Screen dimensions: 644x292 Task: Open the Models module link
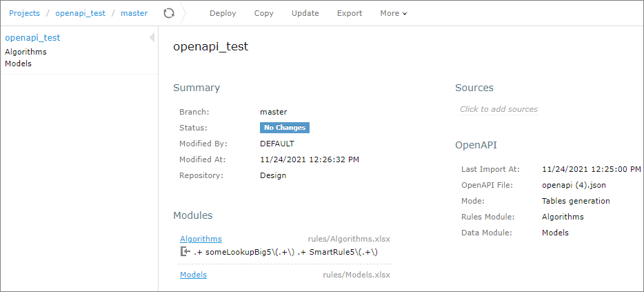coord(193,275)
